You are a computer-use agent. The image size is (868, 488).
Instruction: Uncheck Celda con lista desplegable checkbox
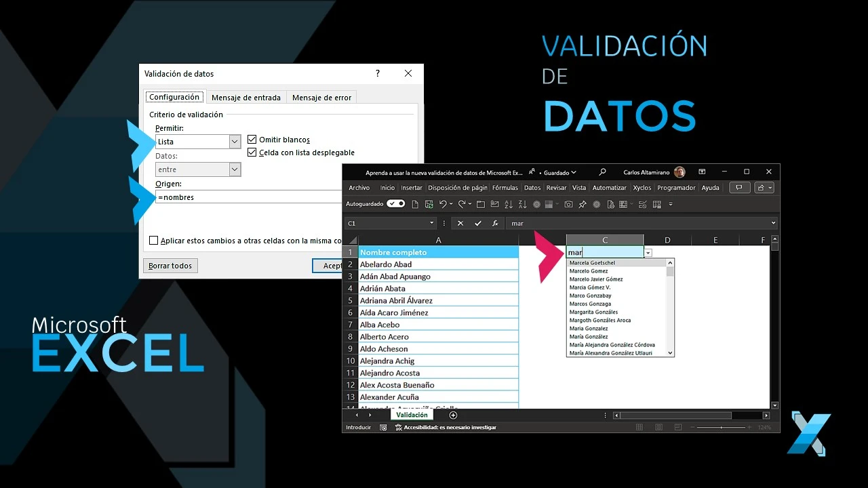[x=252, y=152]
